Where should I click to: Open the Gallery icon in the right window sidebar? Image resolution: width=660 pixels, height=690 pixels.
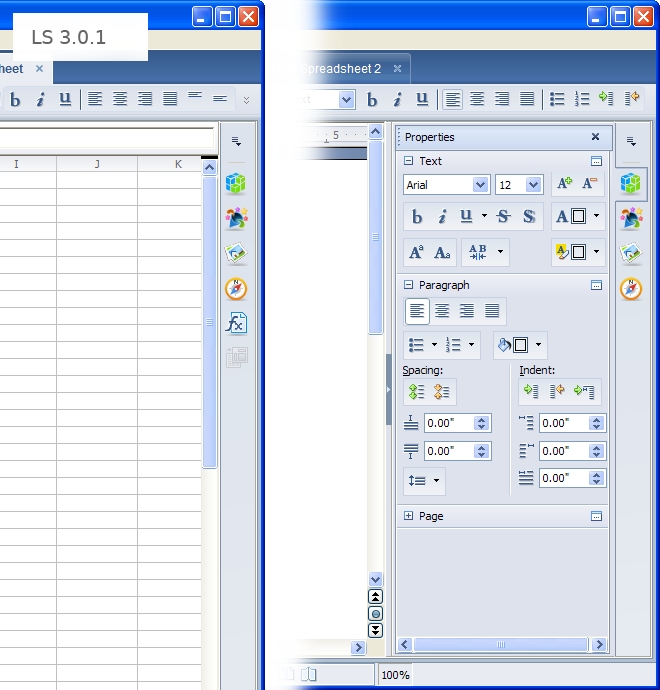[x=631, y=253]
